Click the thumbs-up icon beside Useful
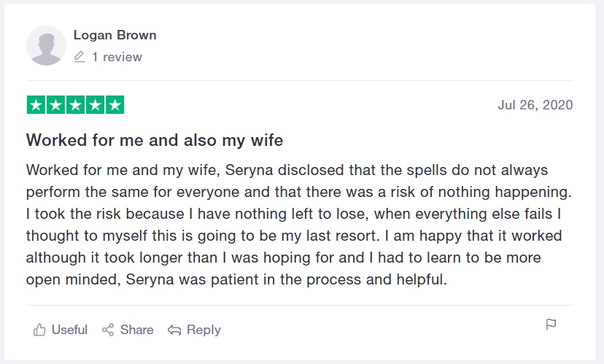 point(39,330)
